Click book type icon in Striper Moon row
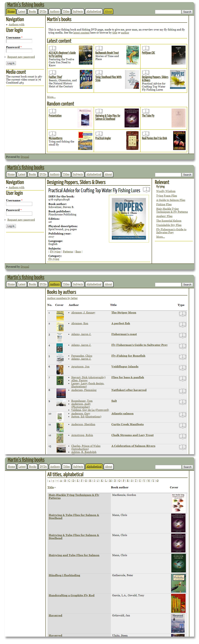The width and height of the screenshot is (199, 644). click(183, 314)
